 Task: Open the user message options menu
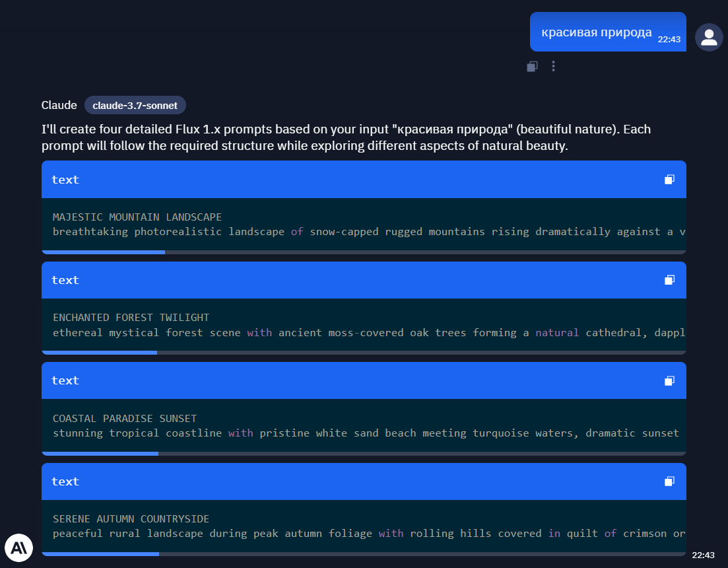pyautogui.click(x=553, y=66)
